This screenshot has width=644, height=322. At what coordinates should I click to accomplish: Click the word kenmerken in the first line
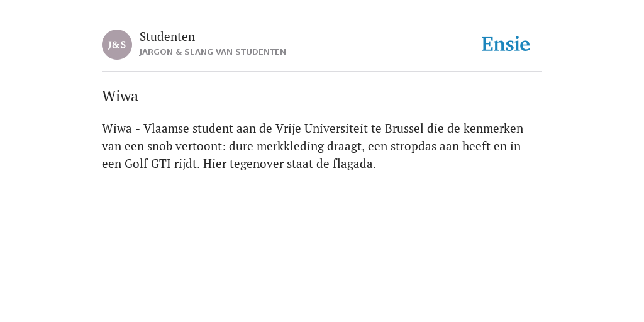[x=493, y=128]
